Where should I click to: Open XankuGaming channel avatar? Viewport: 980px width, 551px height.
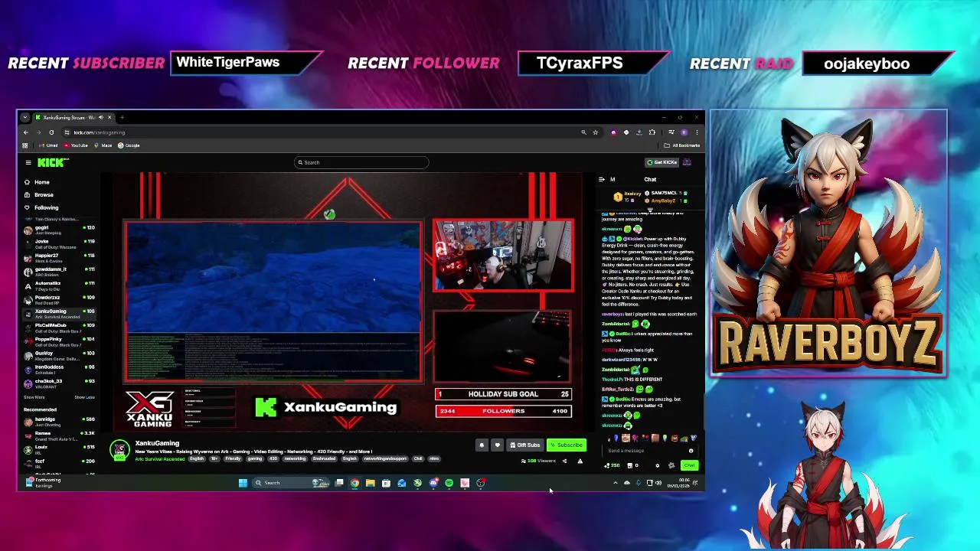(x=119, y=450)
